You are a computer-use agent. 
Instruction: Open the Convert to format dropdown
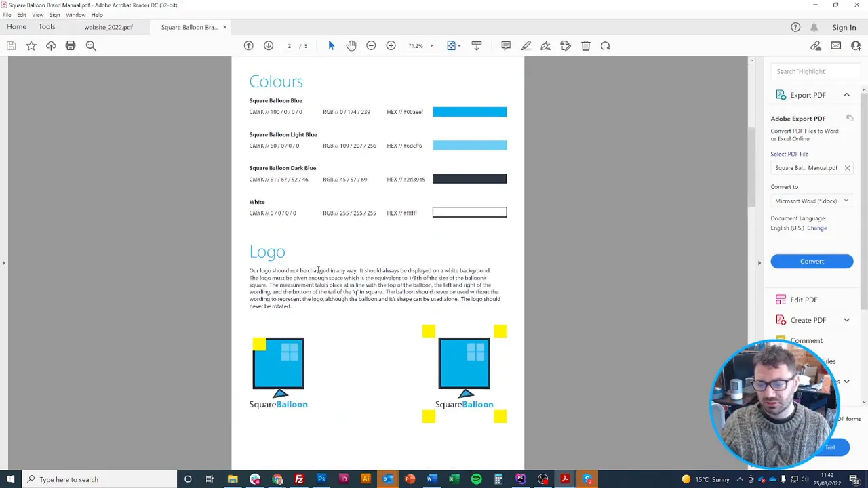812,201
